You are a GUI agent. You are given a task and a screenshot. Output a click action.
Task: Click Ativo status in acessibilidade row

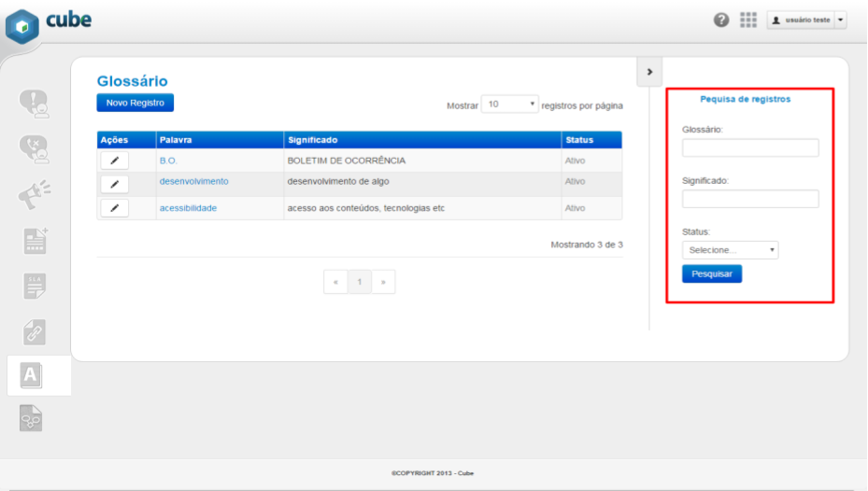point(576,208)
